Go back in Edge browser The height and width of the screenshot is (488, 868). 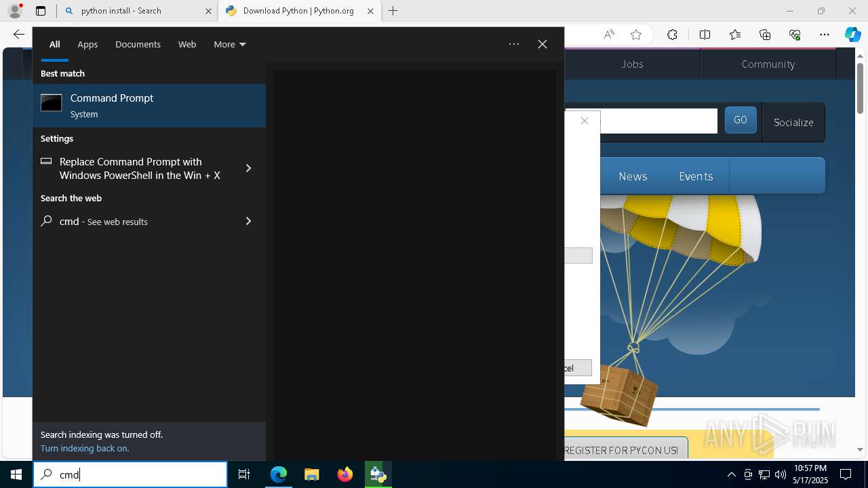point(19,35)
